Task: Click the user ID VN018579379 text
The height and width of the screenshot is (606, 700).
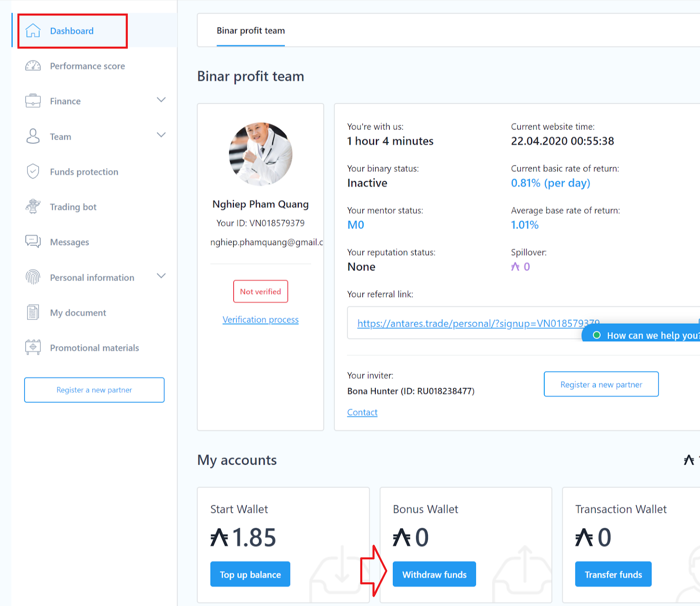Action: click(x=277, y=223)
